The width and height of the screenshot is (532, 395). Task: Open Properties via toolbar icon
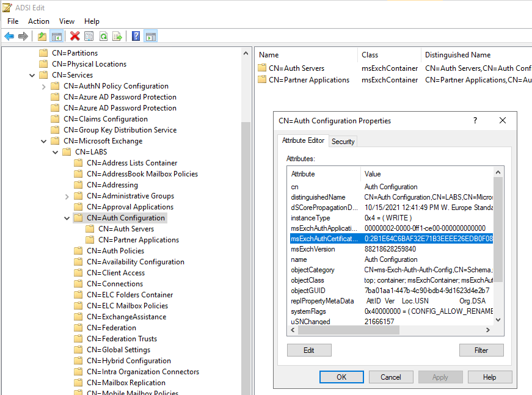click(x=89, y=37)
